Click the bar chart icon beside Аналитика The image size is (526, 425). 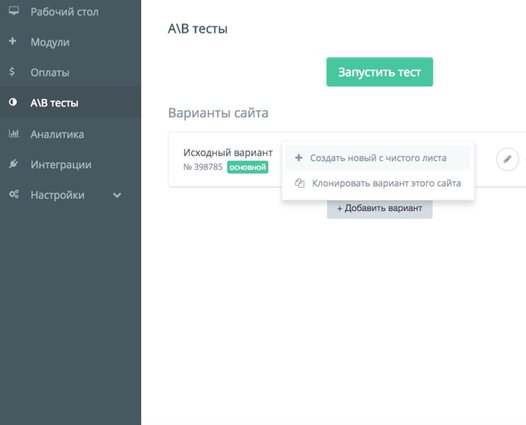coord(14,134)
